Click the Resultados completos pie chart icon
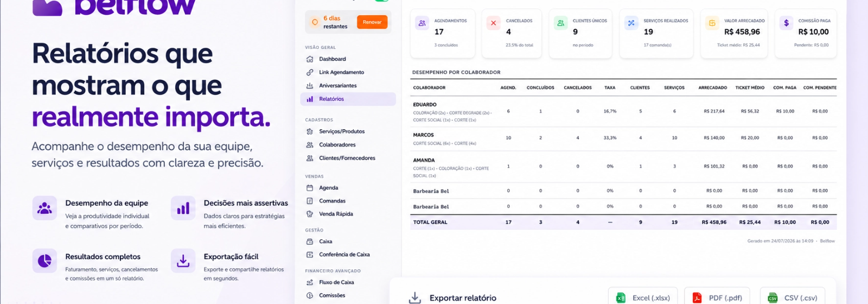Screen dimensions: 868x304 click(44, 261)
